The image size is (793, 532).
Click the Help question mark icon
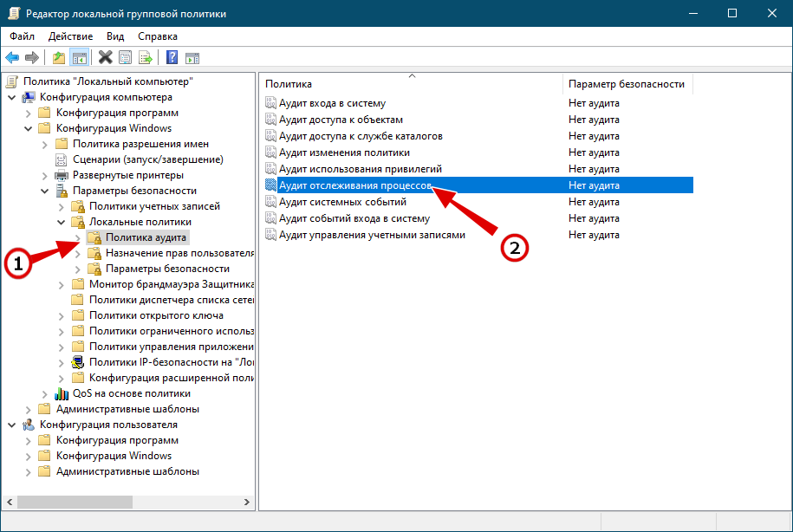click(x=172, y=58)
